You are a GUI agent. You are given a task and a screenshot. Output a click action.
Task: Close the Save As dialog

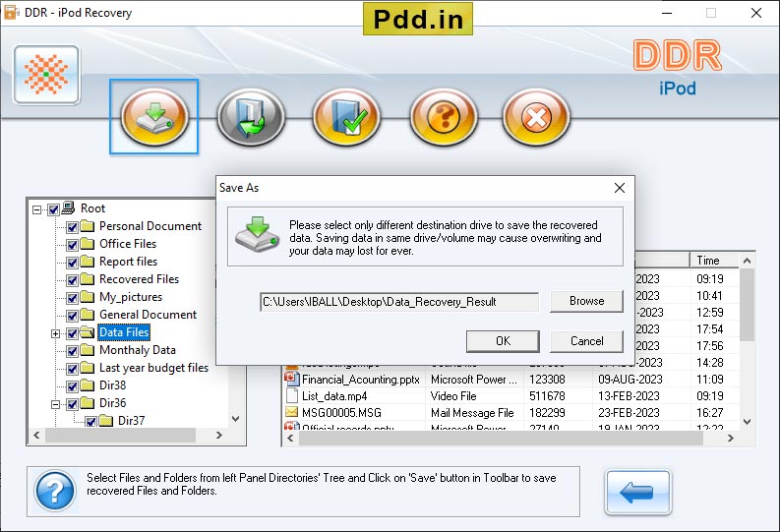pos(620,188)
